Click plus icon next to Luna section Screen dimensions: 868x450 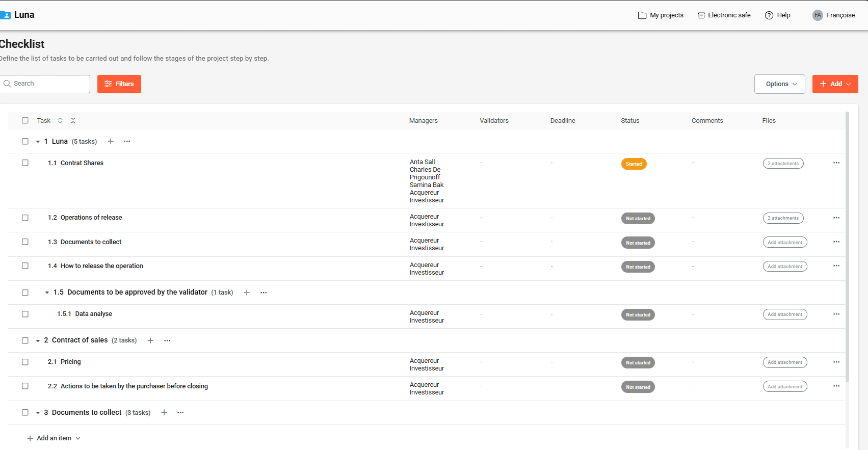click(111, 141)
